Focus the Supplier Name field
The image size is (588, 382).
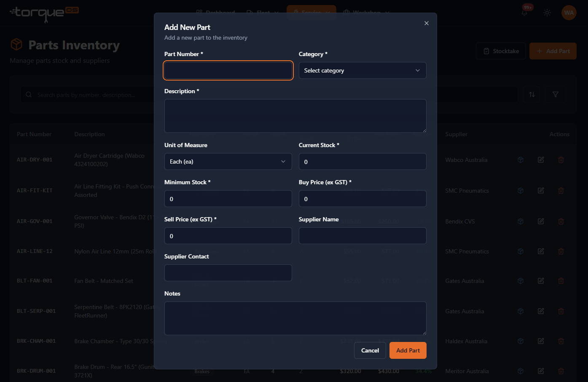click(362, 236)
